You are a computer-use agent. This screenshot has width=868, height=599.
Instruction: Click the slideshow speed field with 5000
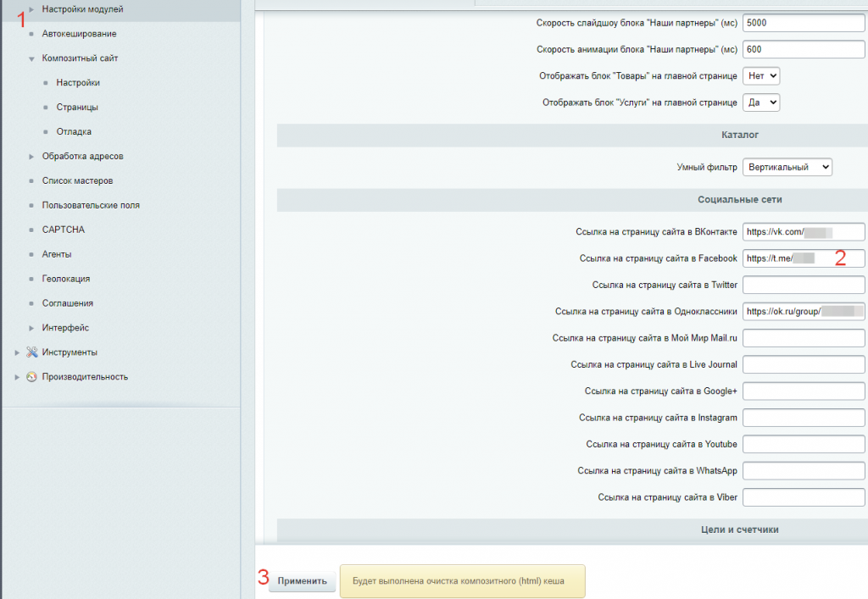coord(804,23)
